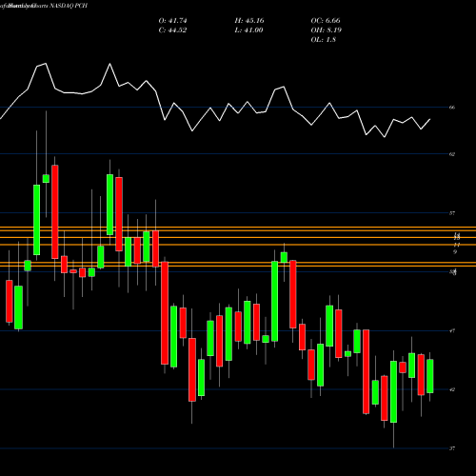Select the 'C: 44.52' close value
Viewport: 476px width, 476px height.
click(172, 30)
